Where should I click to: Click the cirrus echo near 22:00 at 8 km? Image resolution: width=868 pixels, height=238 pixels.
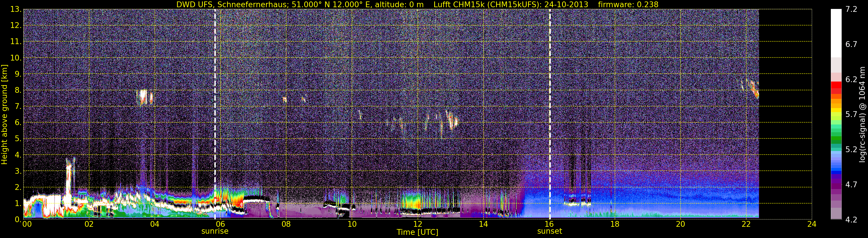tap(752, 89)
